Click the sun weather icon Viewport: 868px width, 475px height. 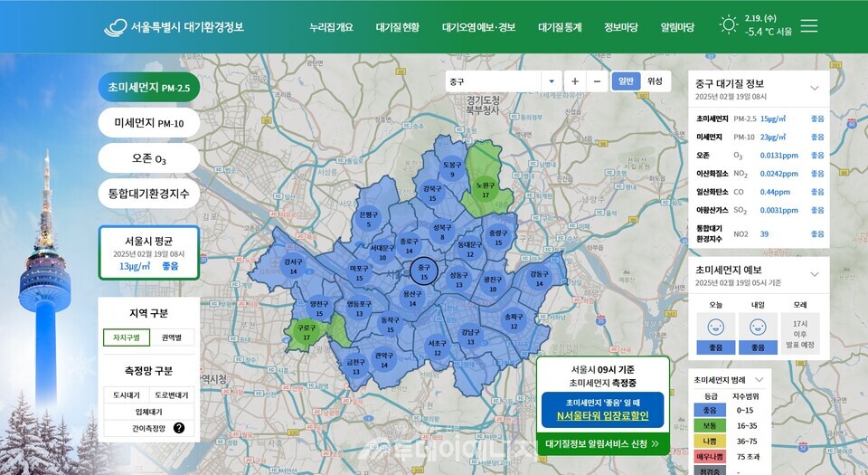coord(729,25)
